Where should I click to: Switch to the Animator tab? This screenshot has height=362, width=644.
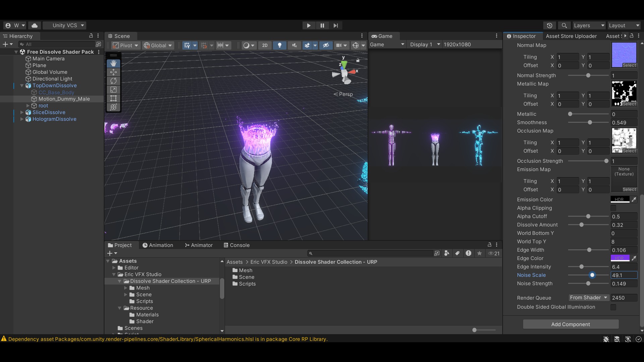pos(199,245)
